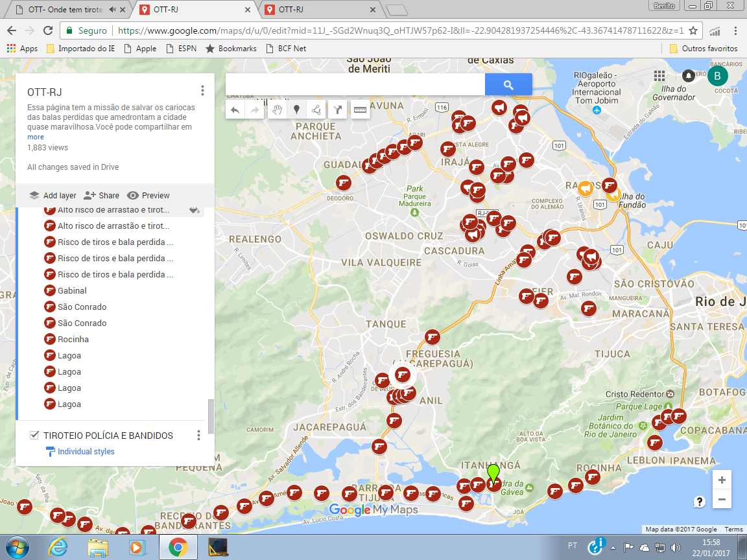The width and height of the screenshot is (747, 560).
Task: Open the Bookmarks star bookmark
Action: point(231,49)
